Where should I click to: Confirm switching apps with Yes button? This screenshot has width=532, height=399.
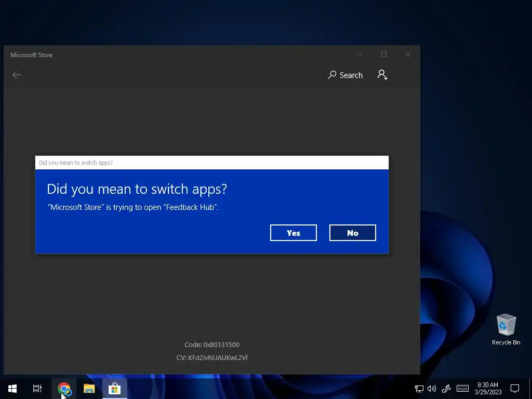(x=293, y=233)
